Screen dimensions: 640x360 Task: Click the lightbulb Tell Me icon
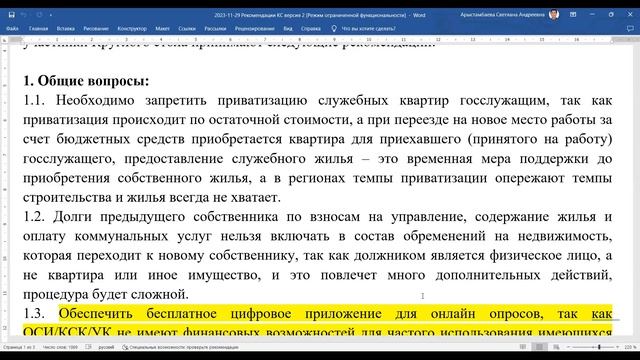(334, 29)
